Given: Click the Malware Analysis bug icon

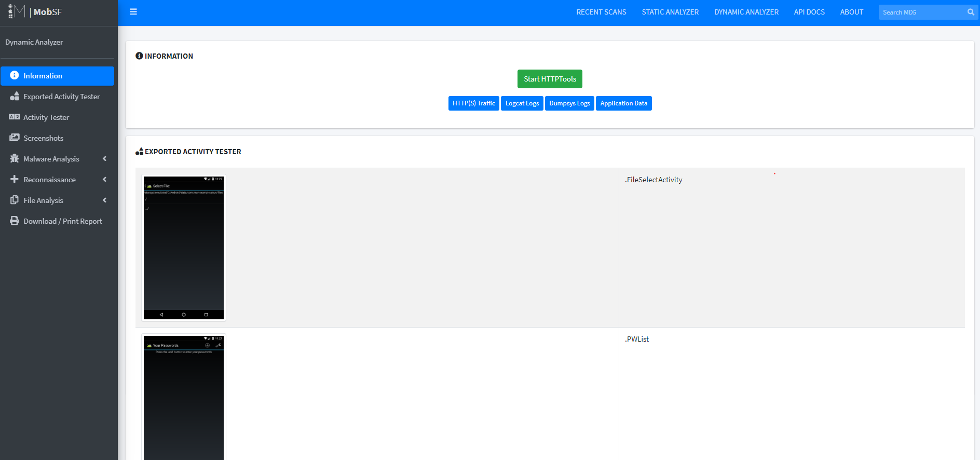Looking at the screenshot, I should [15, 159].
